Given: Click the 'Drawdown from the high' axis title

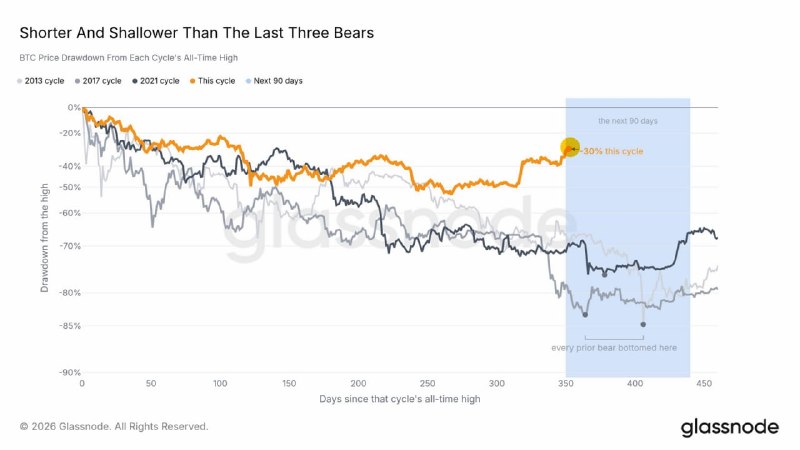Looking at the screenshot, I should click(44, 238).
